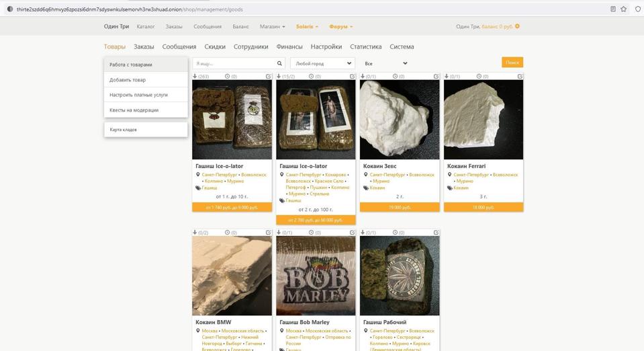Screen dimensions: 644x351
Task: Open the reader view icon in the address bar
Action: (x=613, y=9)
